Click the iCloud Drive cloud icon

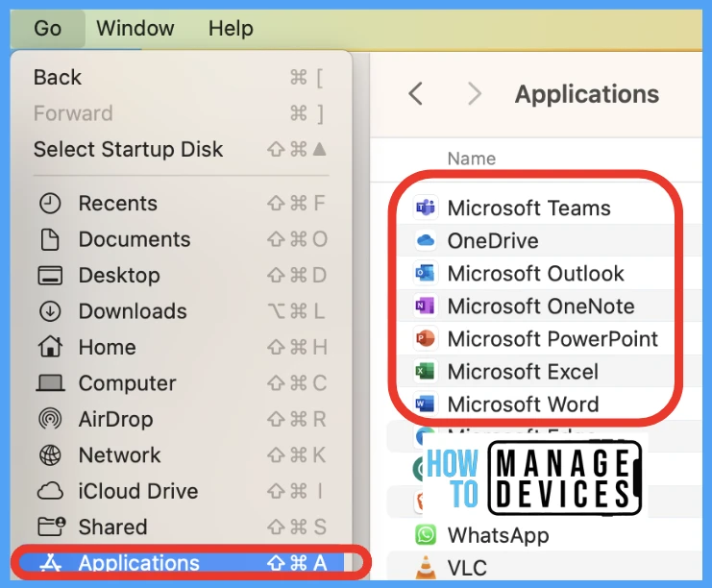50,491
